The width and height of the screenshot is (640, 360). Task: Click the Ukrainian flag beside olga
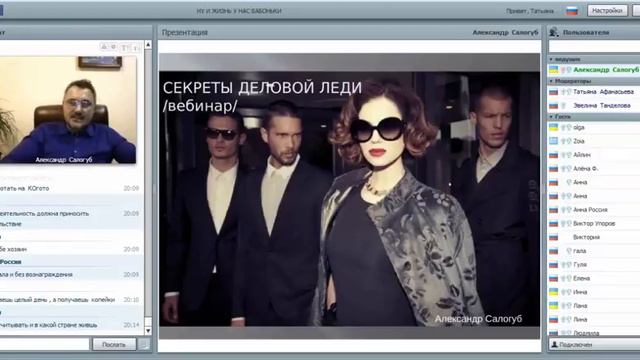click(x=553, y=128)
